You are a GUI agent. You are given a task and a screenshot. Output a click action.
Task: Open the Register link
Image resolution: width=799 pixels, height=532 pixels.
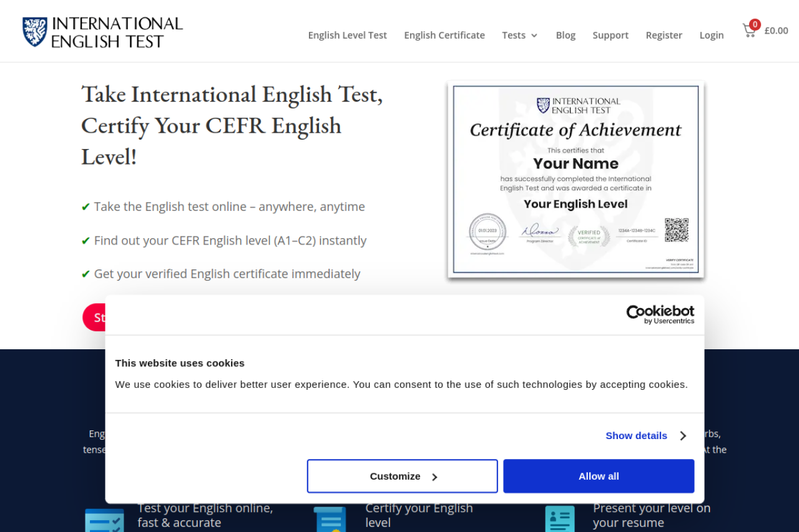coord(664,36)
